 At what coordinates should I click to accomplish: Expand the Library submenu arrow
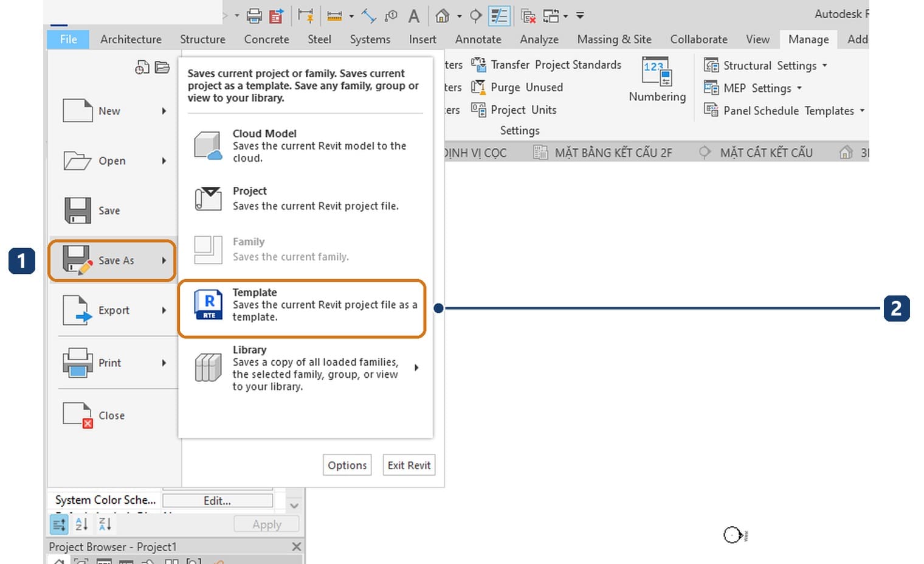(x=416, y=367)
